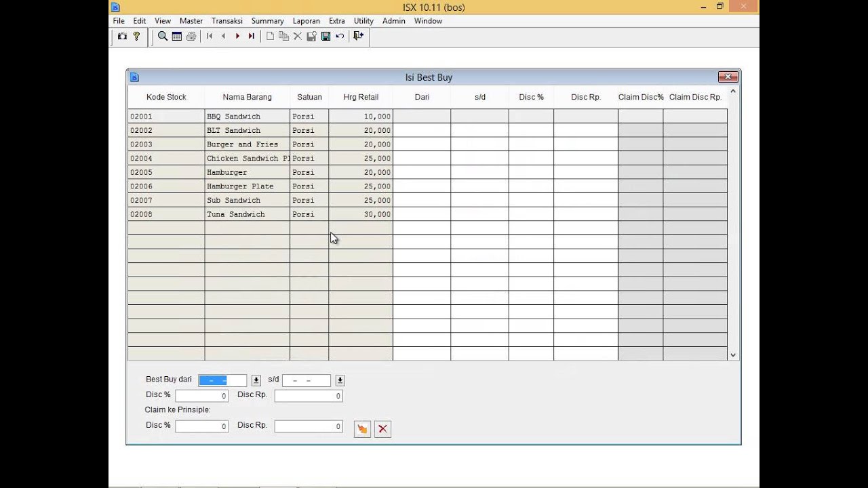Screen dimensions: 868x488
Task: Restore the ISX main window
Action: coord(720,7)
